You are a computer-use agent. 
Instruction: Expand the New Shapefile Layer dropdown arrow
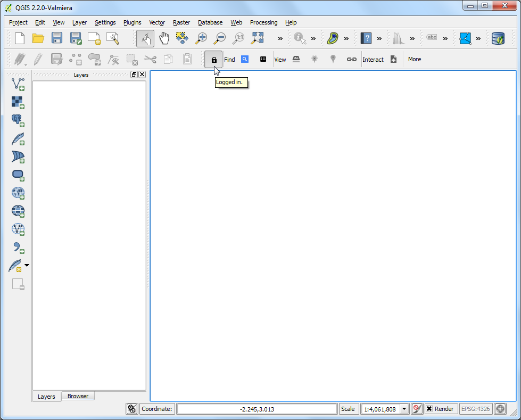[27, 265]
